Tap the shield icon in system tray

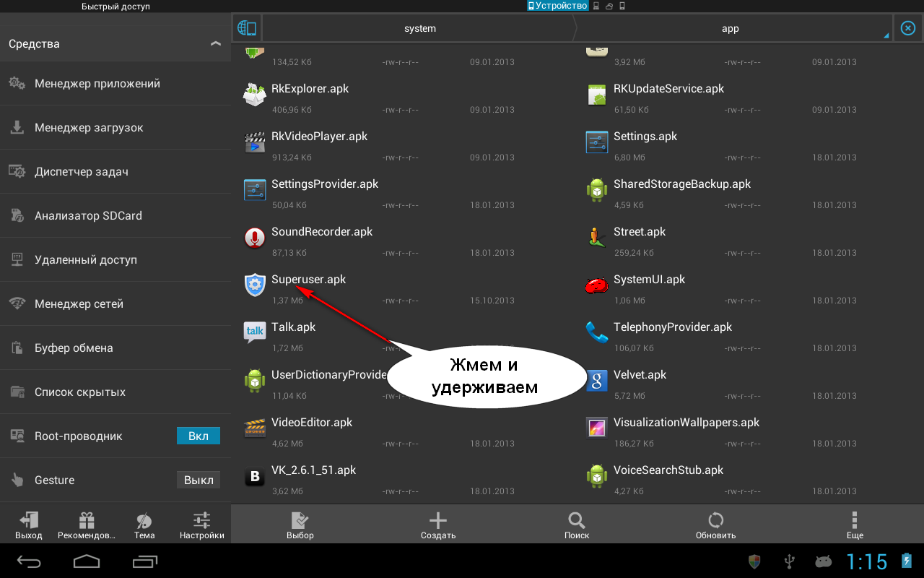[754, 561]
